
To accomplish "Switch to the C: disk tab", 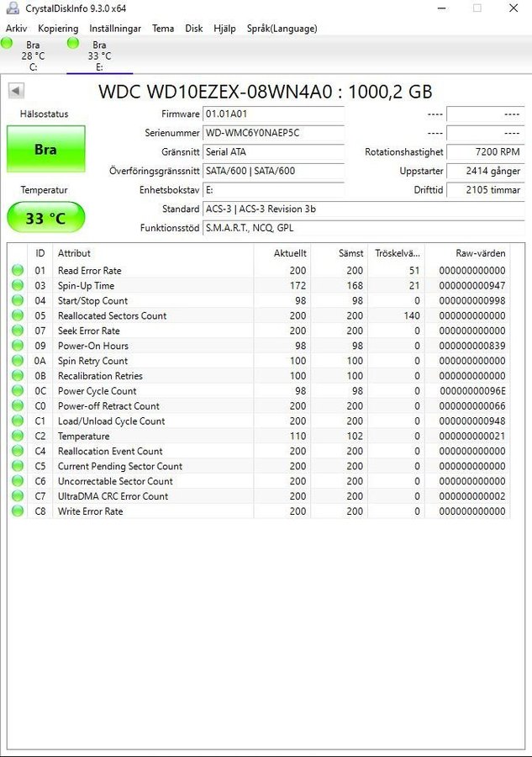I will (33, 56).
